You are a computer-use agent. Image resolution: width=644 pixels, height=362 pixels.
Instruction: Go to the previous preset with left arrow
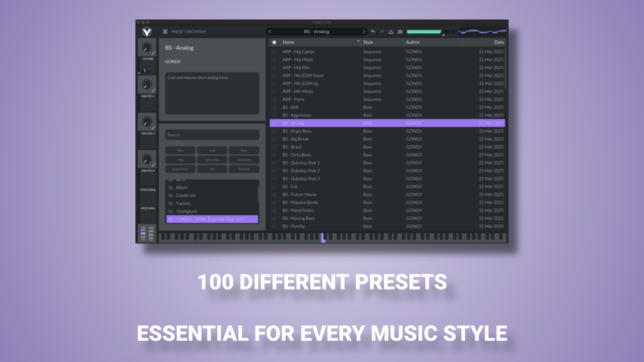270,31
